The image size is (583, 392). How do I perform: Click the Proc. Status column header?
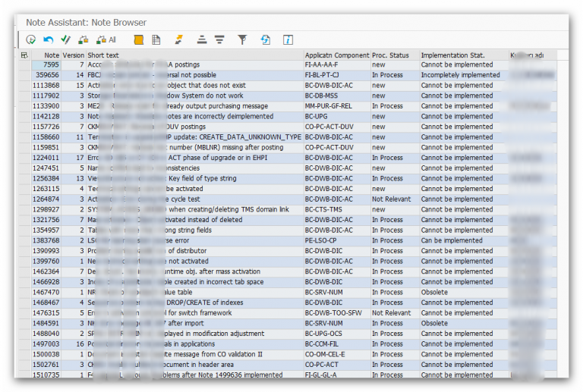(x=390, y=55)
